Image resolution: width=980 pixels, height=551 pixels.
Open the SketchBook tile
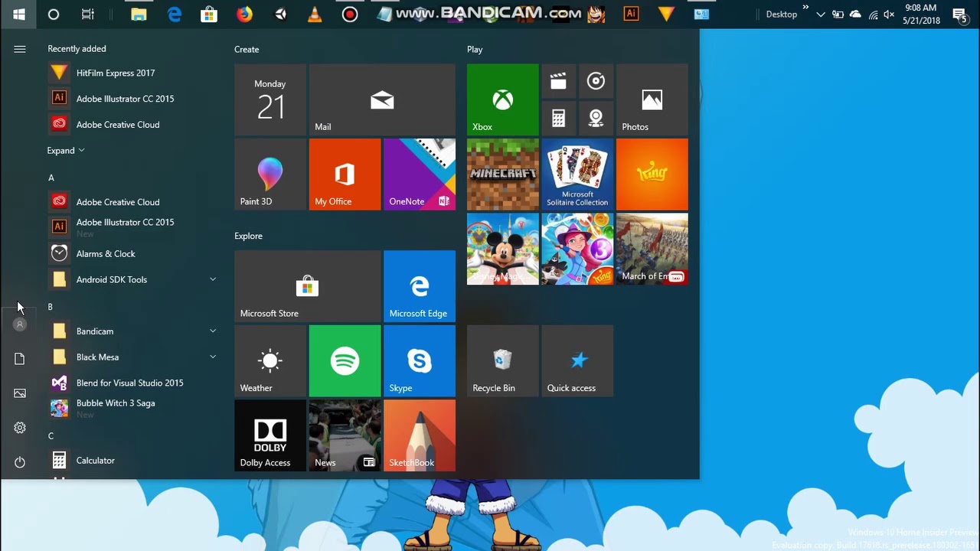[x=419, y=435]
